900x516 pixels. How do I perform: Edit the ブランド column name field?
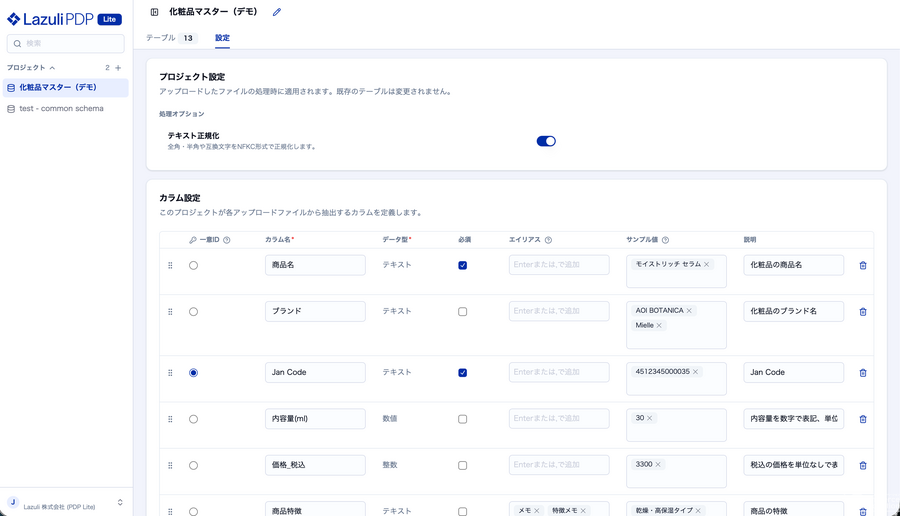point(315,311)
